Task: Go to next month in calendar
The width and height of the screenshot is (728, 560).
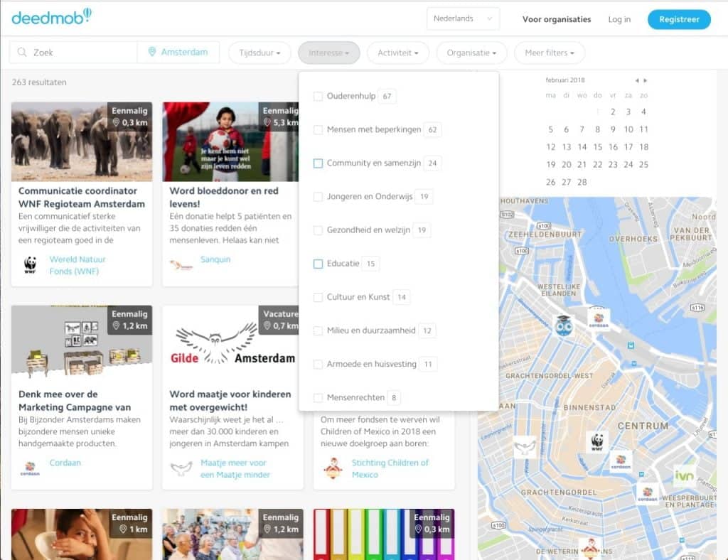Action: 646,80
